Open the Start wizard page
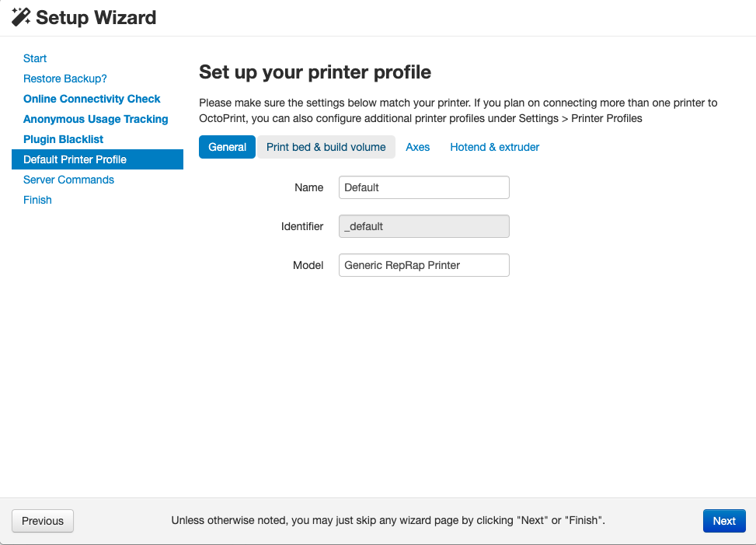This screenshot has width=756, height=545. [x=35, y=58]
